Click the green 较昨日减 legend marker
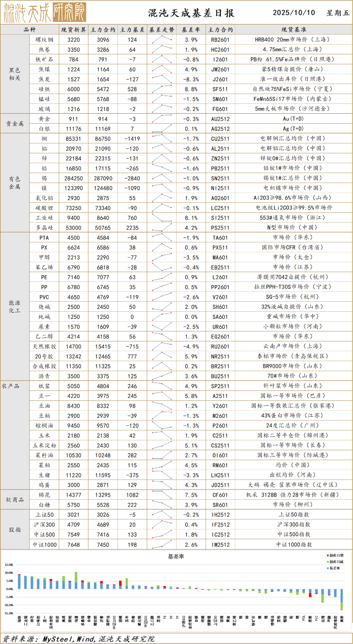 (328, 562)
